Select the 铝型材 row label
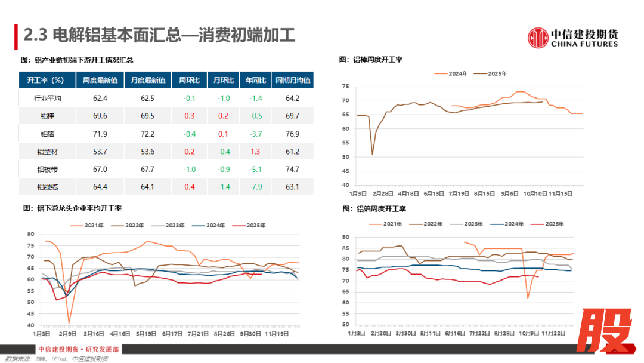Image resolution: width=644 pixels, height=363 pixels. 48,152
